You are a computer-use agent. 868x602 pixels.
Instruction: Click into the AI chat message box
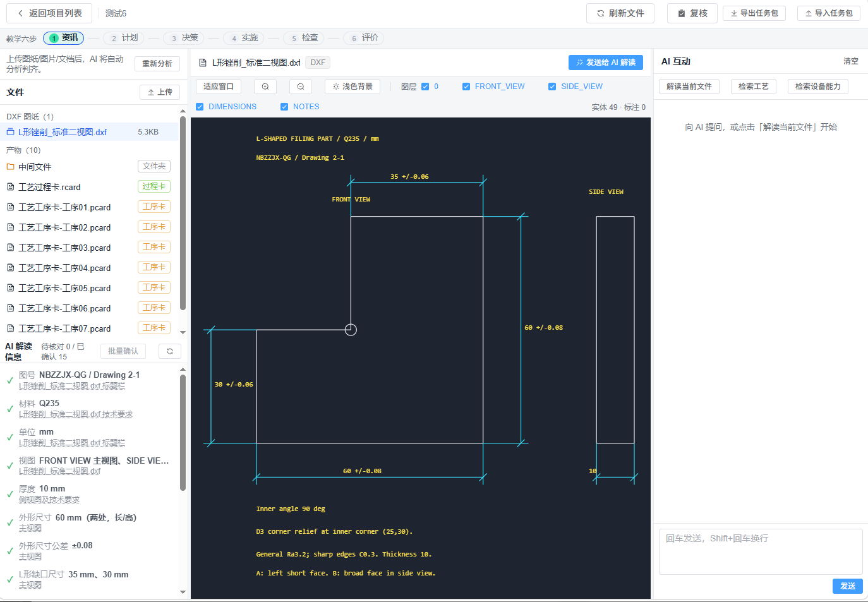tap(761, 551)
